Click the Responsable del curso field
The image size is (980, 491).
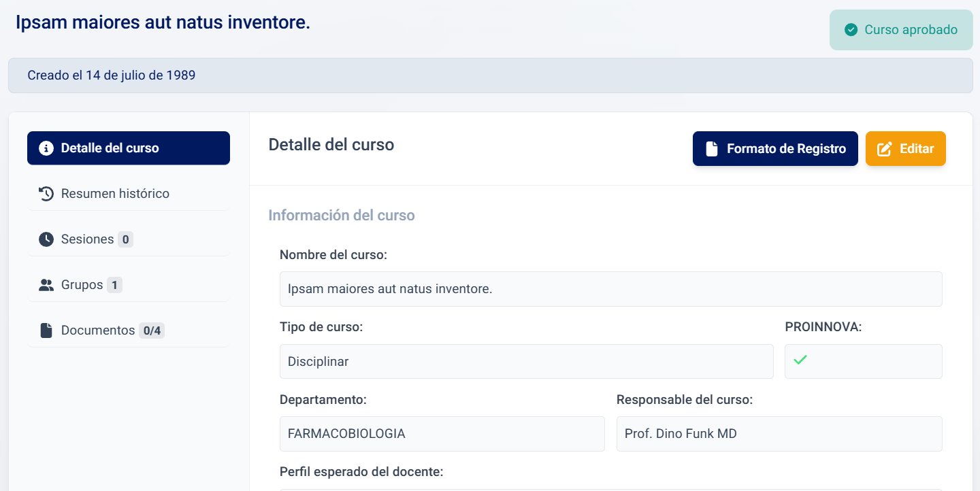pyautogui.click(x=779, y=434)
